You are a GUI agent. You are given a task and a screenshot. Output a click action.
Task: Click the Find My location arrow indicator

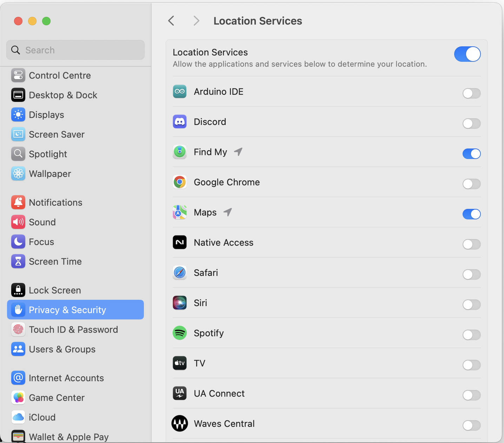(238, 152)
